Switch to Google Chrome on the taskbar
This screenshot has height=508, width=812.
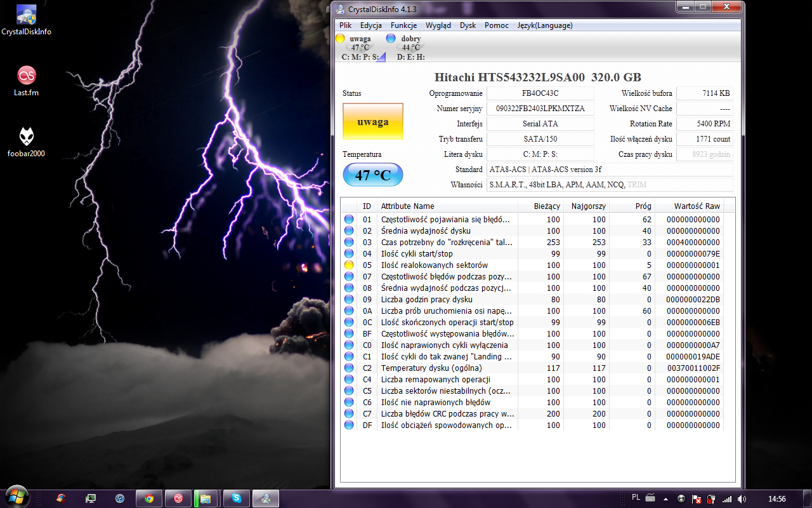click(x=149, y=498)
